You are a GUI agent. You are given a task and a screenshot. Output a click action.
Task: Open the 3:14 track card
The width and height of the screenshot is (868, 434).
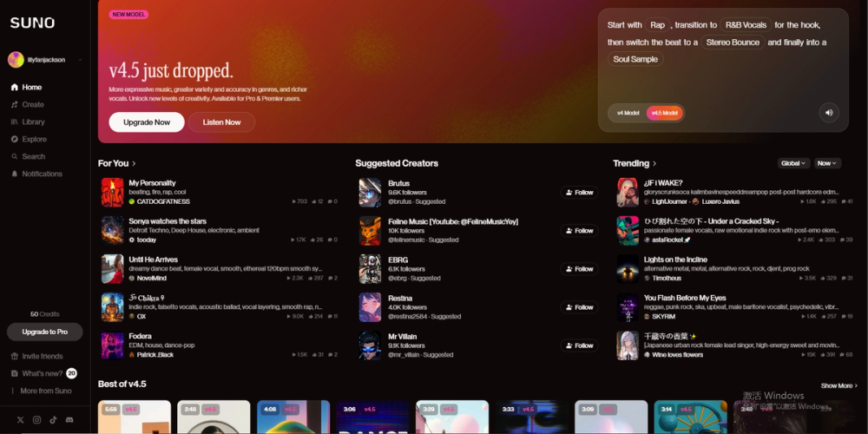pos(690,417)
